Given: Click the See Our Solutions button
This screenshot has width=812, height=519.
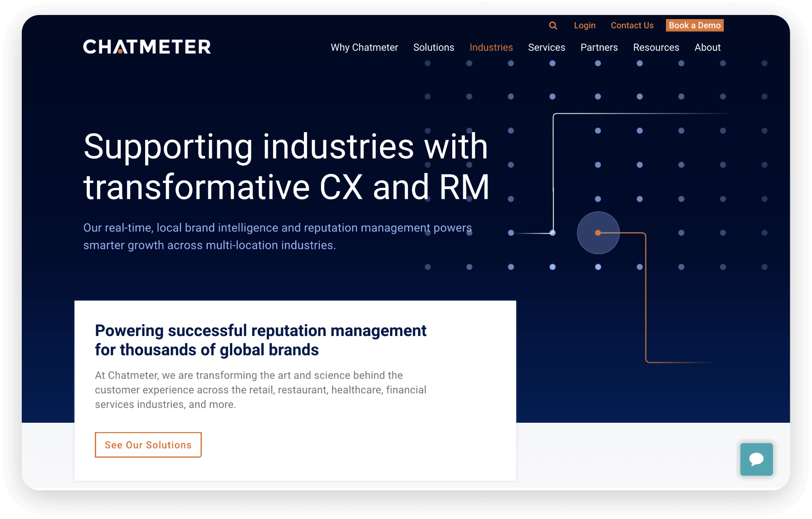Looking at the screenshot, I should (x=148, y=445).
